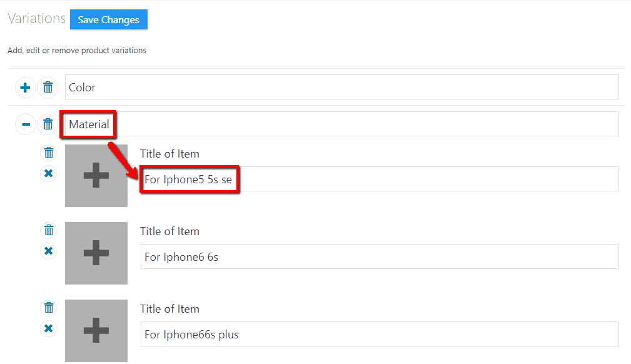Screen dimensions: 631x364
Task: Expand the Color variation with plus icon
Action: (26, 88)
